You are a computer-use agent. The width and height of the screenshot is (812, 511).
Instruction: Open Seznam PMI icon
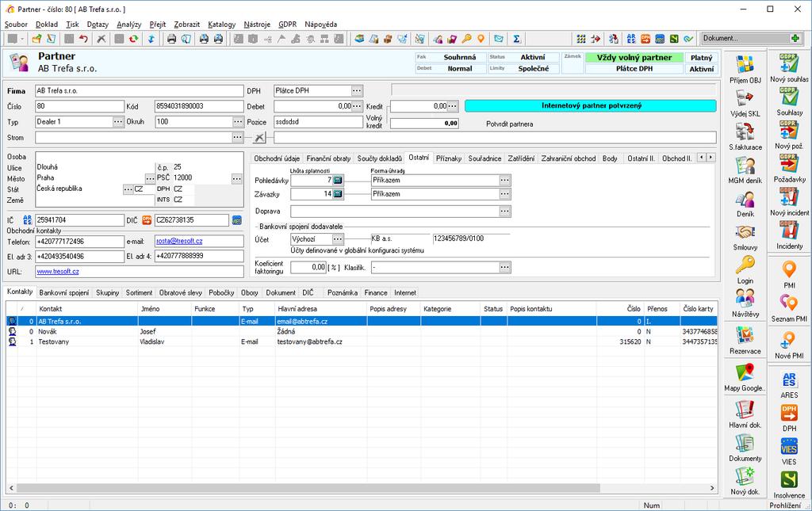pyautogui.click(x=789, y=307)
